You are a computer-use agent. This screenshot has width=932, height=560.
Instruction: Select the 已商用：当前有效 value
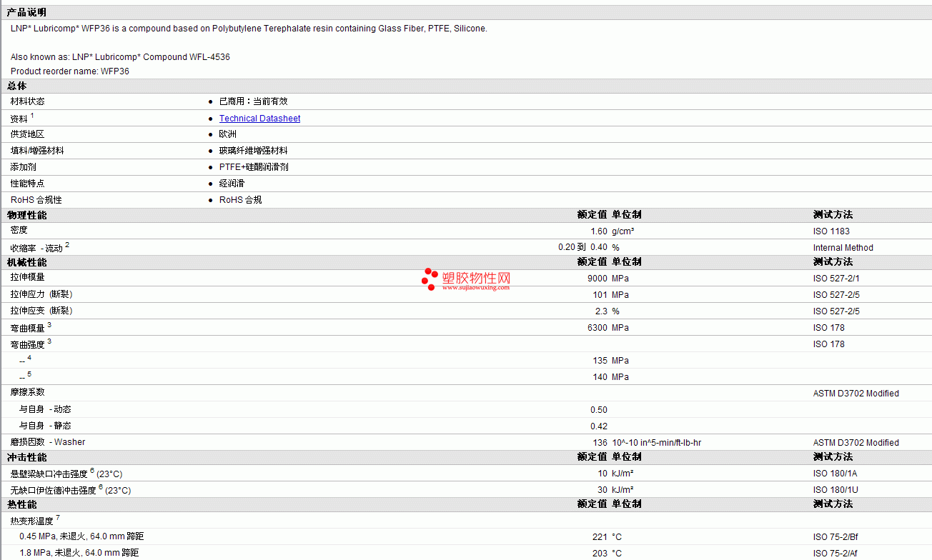tap(253, 102)
